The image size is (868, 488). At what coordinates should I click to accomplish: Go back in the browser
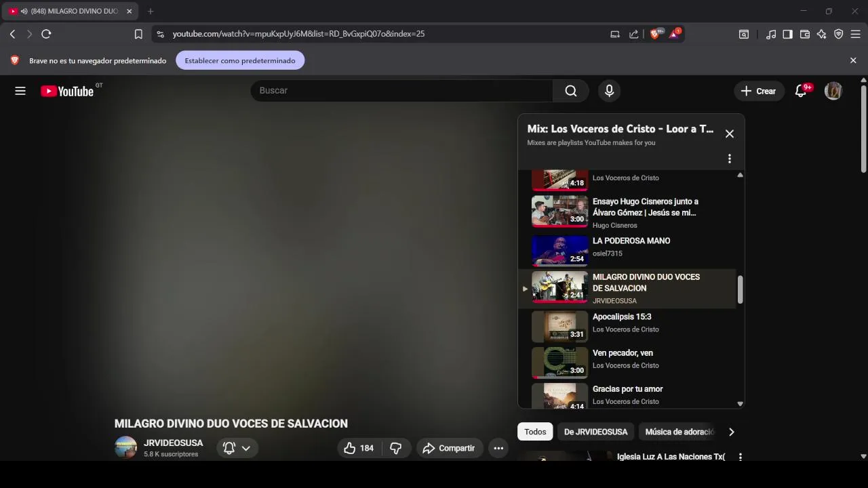click(x=12, y=34)
